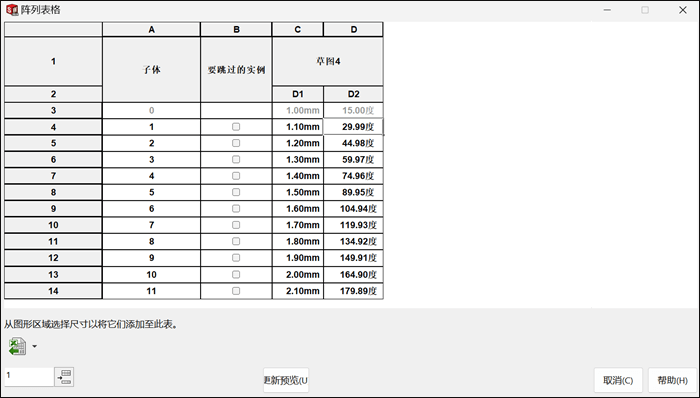Select the 1.40mm cell

[x=298, y=176]
